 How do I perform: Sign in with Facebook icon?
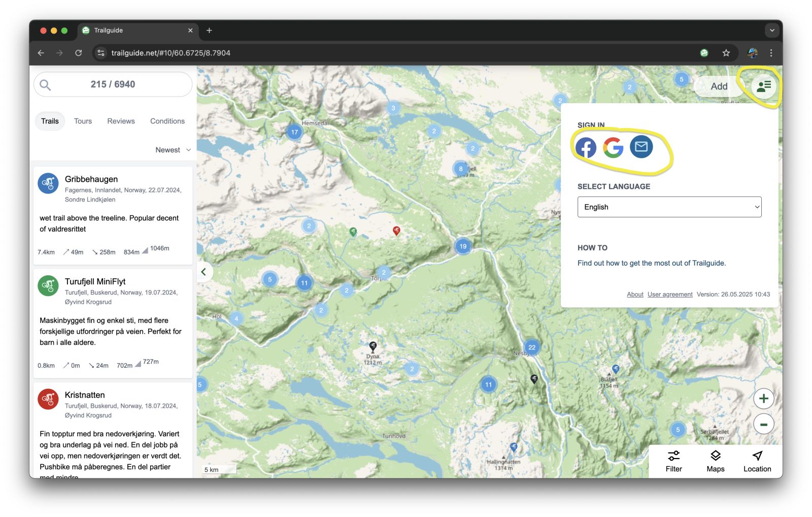(x=586, y=148)
